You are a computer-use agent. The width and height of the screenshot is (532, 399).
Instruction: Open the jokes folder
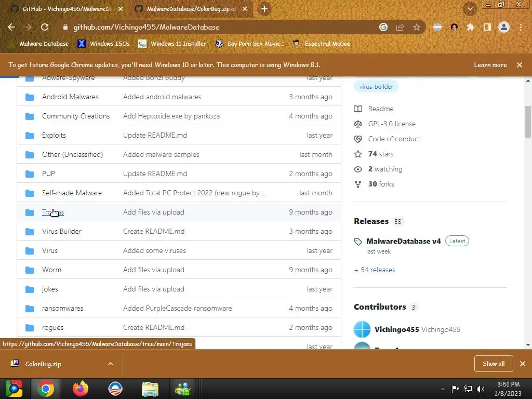(50, 289)
